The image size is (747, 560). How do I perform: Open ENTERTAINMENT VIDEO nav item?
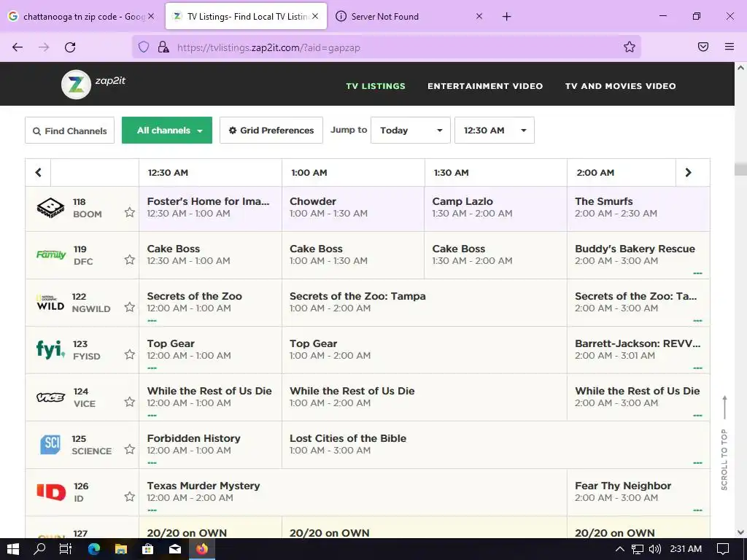click(485, 86)
